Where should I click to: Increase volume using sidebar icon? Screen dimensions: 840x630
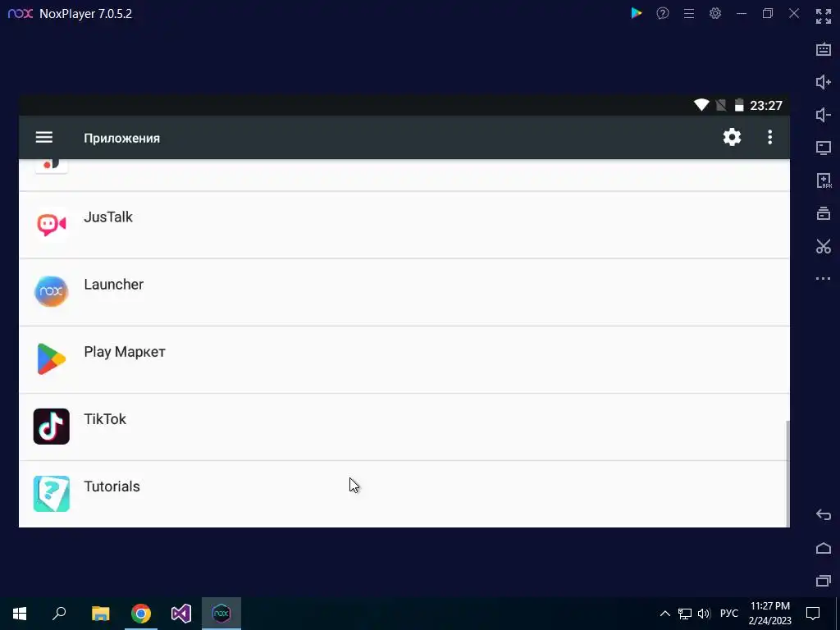click(824, 82)
